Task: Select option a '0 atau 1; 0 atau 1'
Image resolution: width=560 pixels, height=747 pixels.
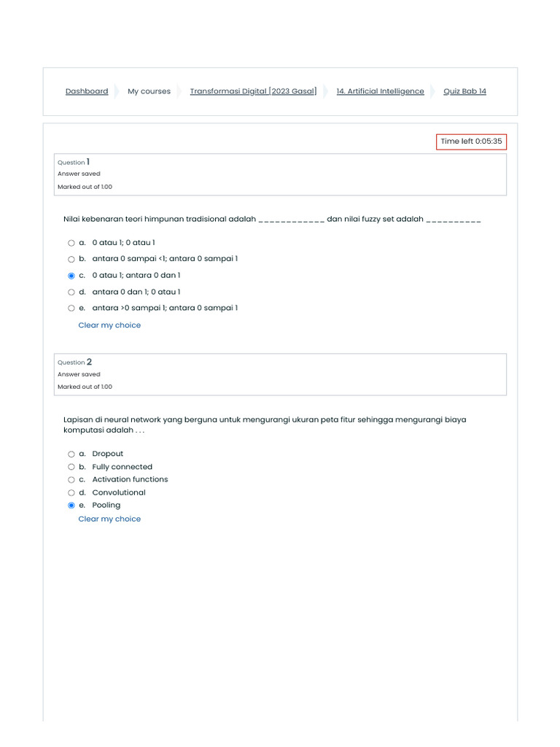Action: click(71, 243)
